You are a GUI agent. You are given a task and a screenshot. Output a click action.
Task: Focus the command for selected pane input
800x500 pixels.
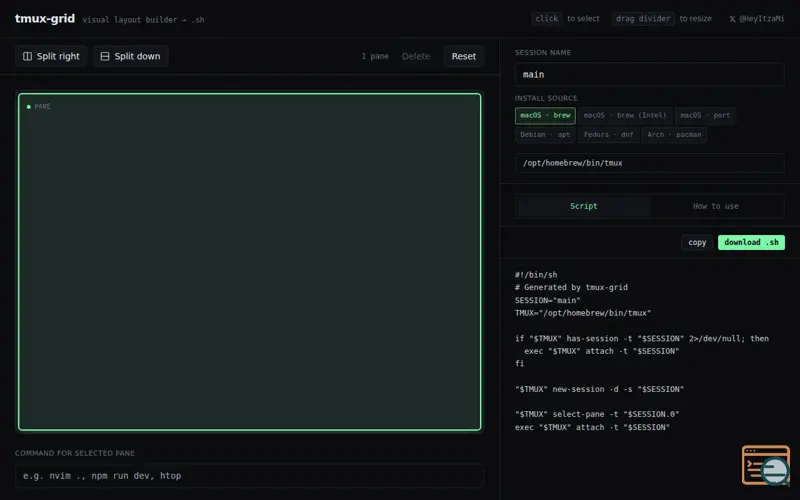249,476
